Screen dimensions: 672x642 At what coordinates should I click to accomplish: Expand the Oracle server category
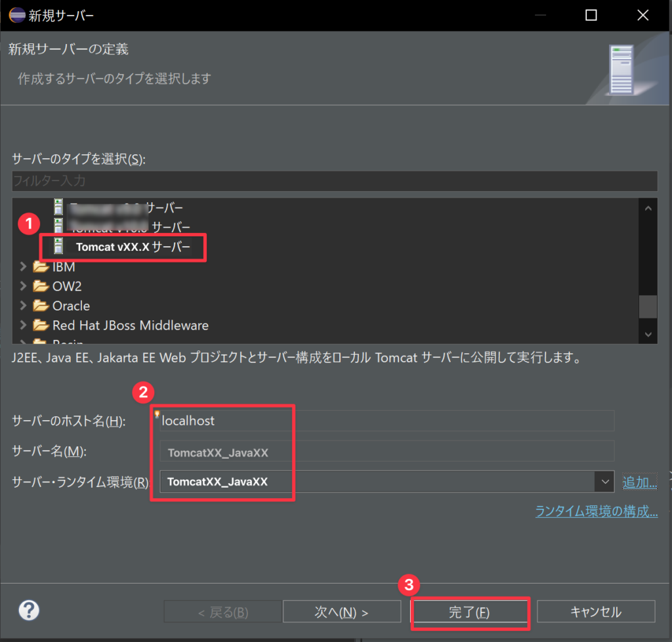pyautogui.click(x=24, y=306)
